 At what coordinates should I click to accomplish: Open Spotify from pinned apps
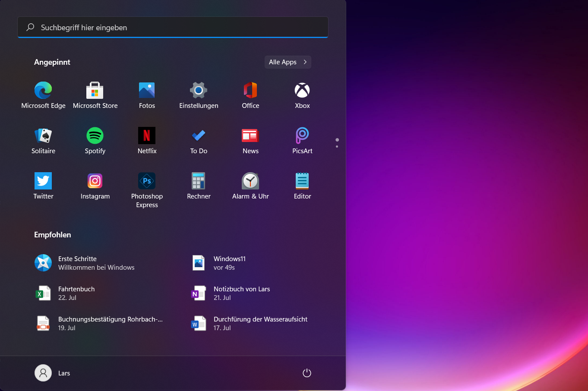(95, 141)
